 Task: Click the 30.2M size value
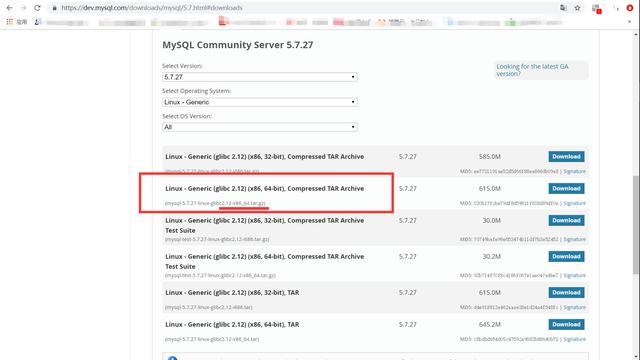click(491, 257)
